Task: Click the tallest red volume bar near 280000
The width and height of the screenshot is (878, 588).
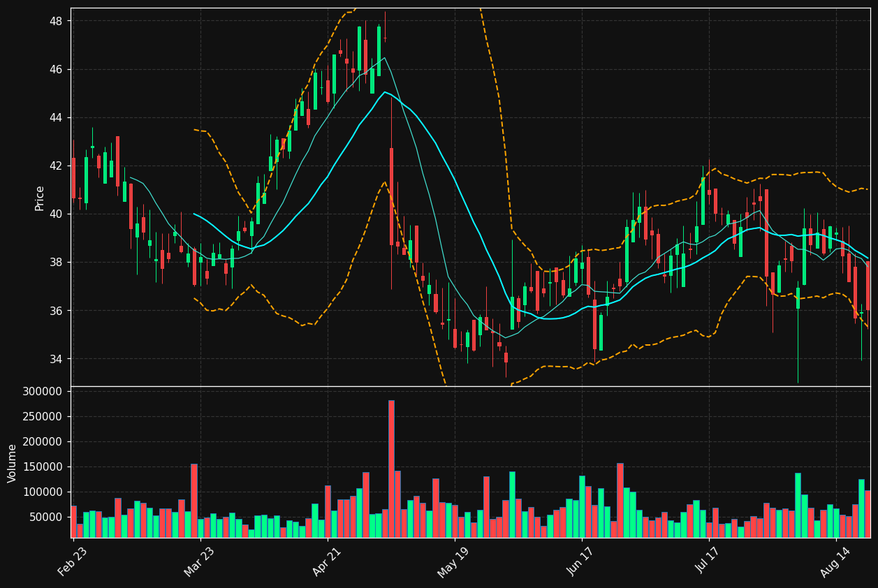Action: (391, 469)
